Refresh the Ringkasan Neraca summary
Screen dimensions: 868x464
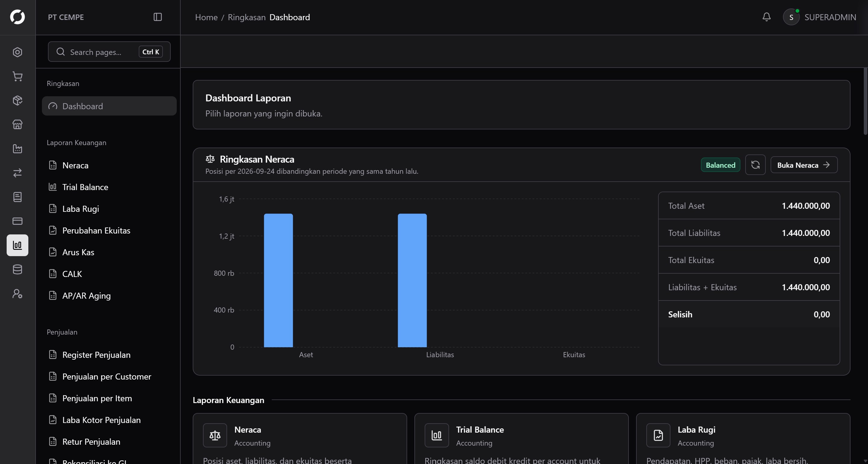(x=756, y=165)
